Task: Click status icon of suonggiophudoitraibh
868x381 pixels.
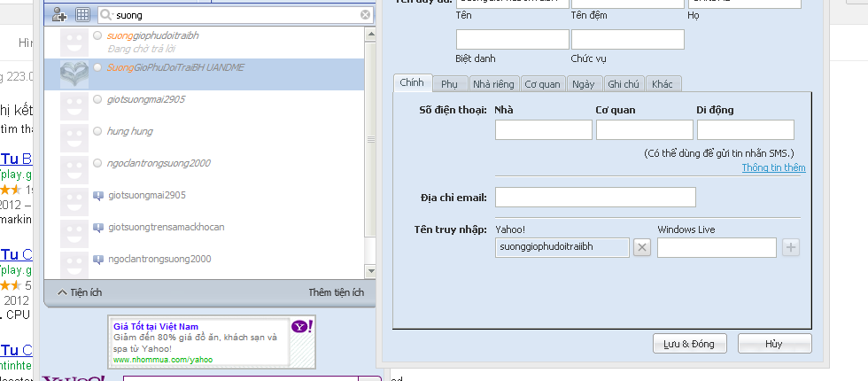Action: pos(97,35)
